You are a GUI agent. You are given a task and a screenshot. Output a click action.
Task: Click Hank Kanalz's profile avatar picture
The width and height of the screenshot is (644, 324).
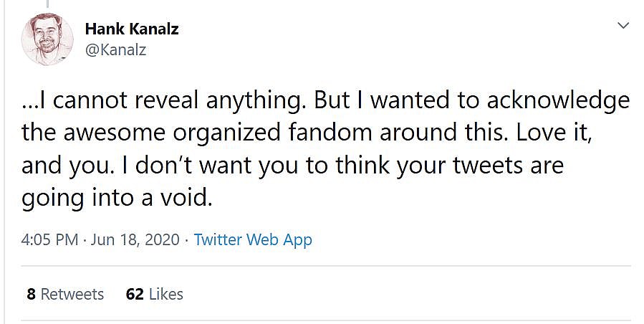click(x=47, y=40)
